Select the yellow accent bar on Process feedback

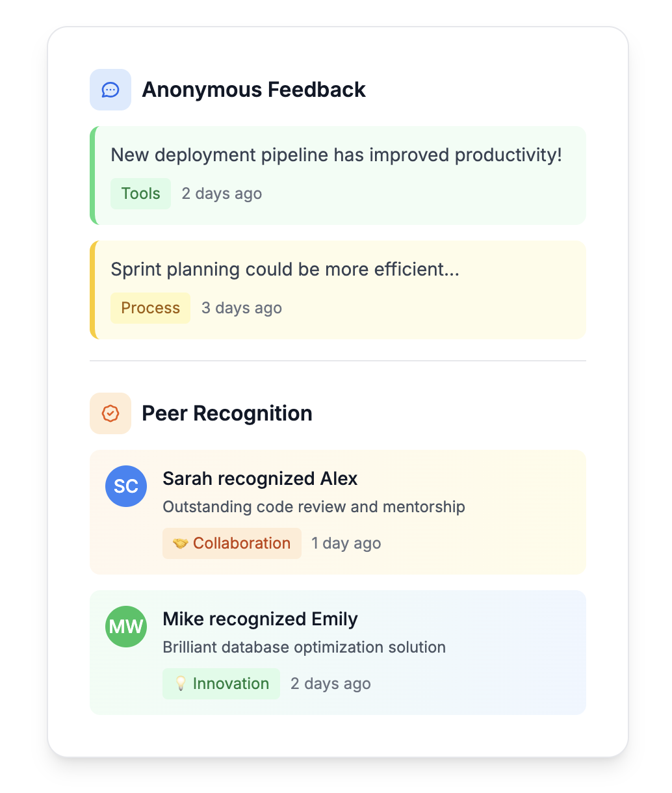(93, 290)
